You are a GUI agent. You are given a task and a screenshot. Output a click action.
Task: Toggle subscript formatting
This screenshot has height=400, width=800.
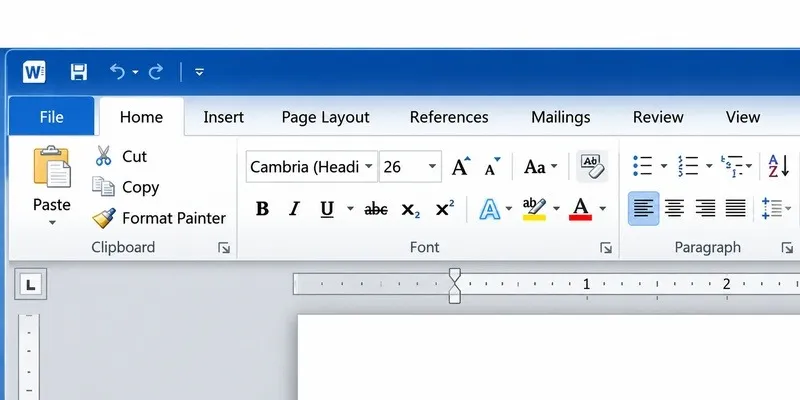pyautogui.click(x=411, y=210)
